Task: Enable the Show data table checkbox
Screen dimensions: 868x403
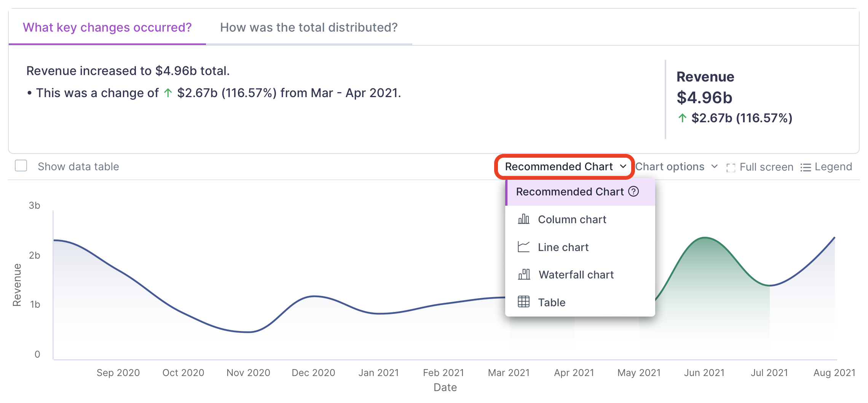Action: point(20,166)
